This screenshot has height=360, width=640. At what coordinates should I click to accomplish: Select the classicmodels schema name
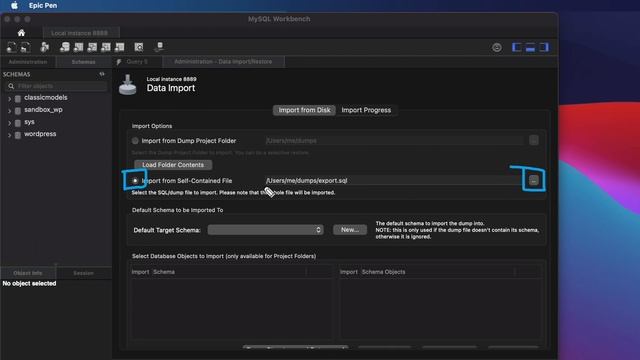coord(46,98)
